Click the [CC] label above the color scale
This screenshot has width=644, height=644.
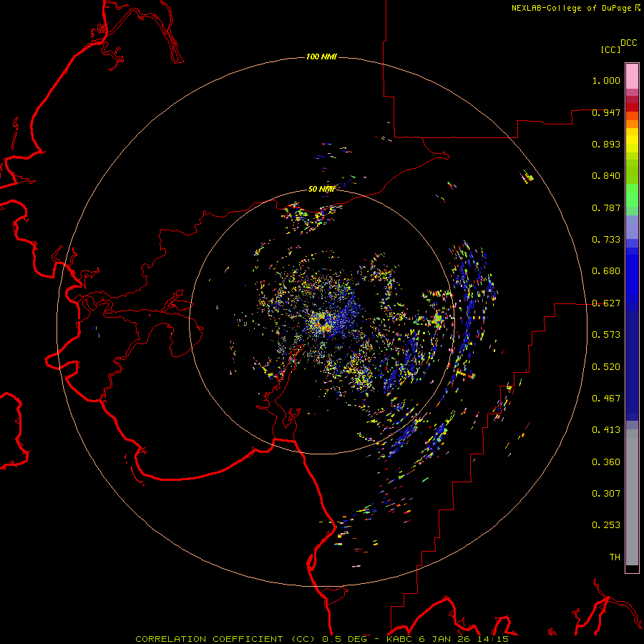point(610,49)
